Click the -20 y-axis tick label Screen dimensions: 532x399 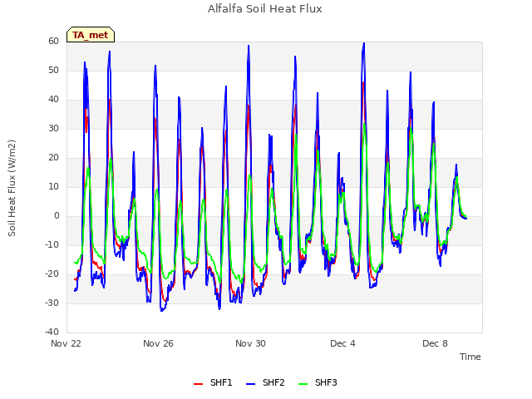coord(52,273)
